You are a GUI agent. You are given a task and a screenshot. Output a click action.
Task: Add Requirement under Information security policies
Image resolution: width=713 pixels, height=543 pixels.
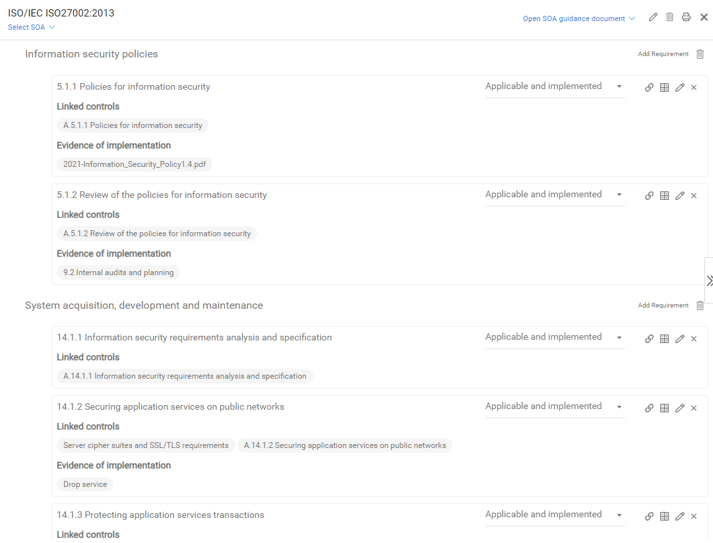pyautogui.click(x=663, y=54)
